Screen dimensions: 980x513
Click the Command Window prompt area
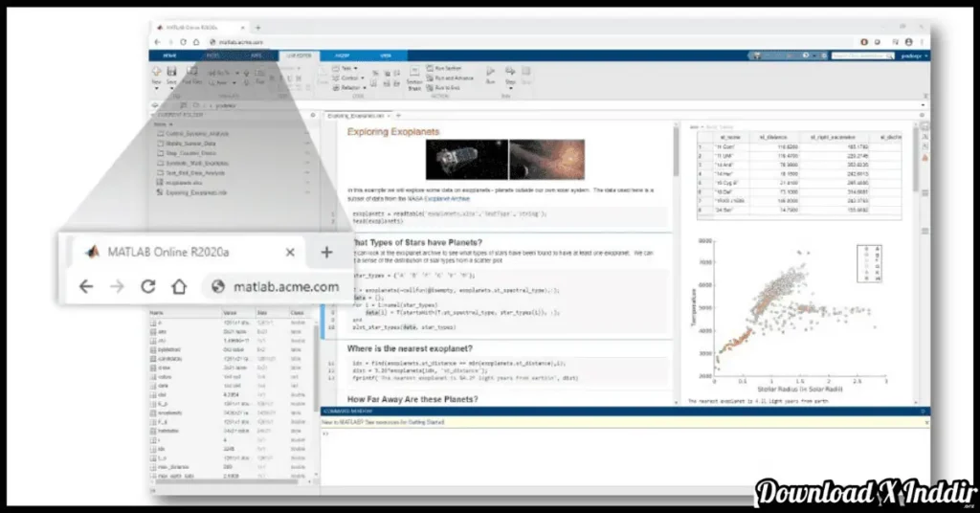(625, 459)
